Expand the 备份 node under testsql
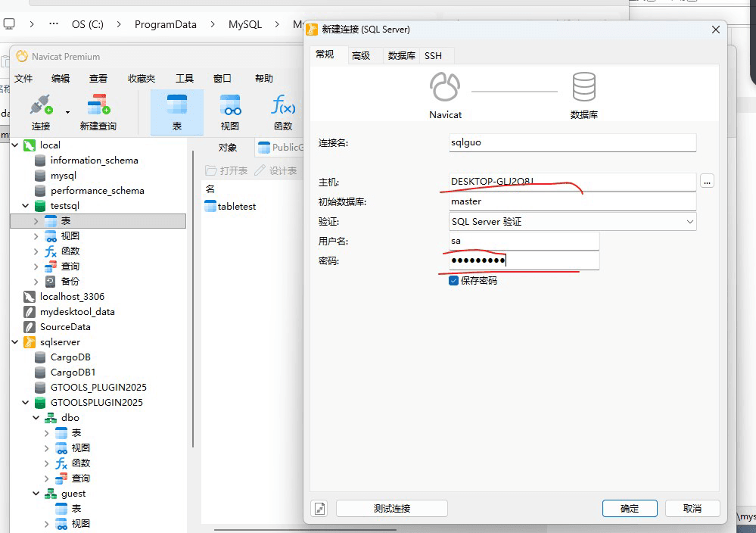 (36, 282)
